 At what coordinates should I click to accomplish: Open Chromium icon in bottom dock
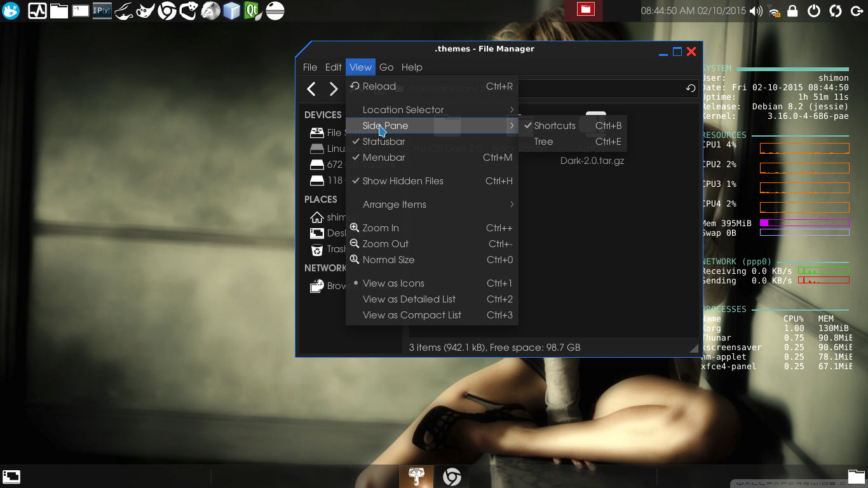(x=452, y=477)
